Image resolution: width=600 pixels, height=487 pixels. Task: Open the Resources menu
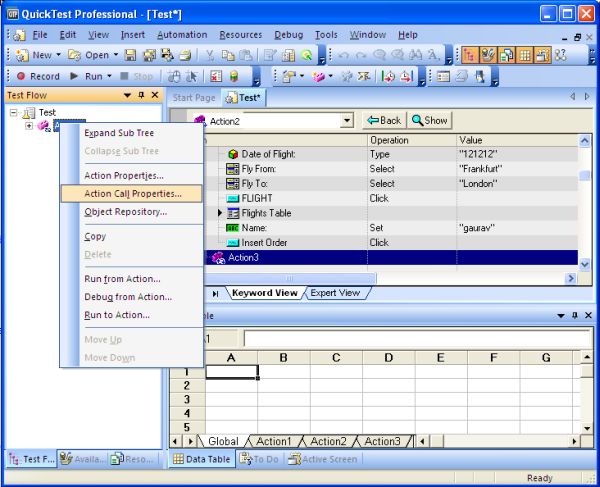241,35
